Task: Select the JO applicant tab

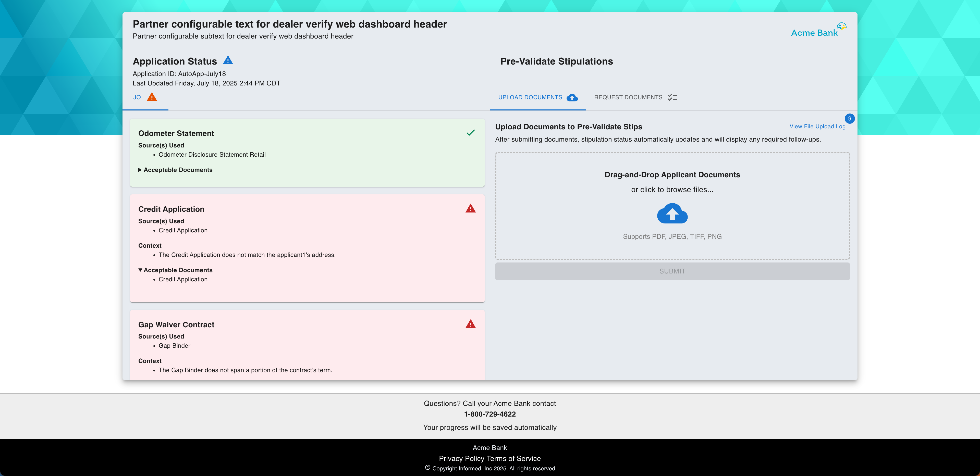Action: [x=137, y=97]
